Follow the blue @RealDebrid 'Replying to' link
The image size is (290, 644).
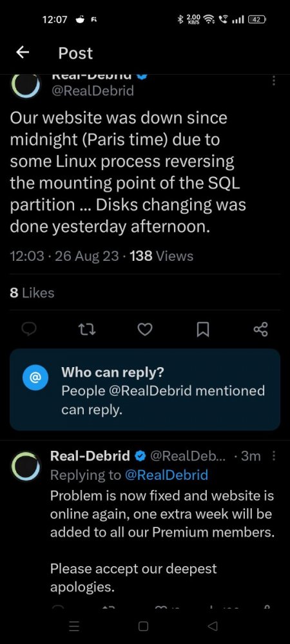[x=166, y=475]
